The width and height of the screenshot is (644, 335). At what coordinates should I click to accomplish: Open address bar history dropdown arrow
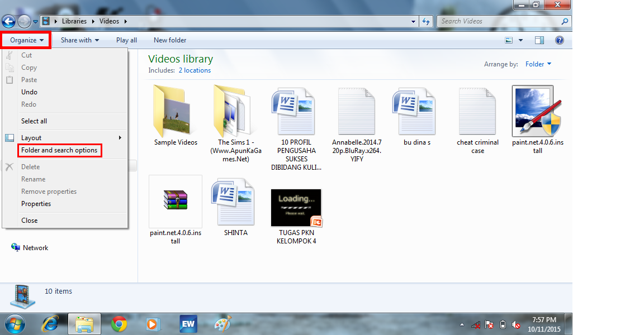click(x=413, y=21)
